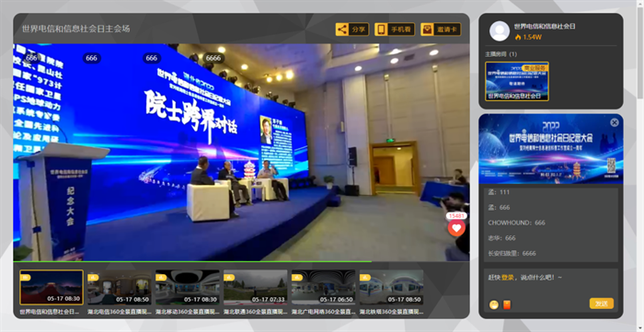This screenshot has height=332, width=644.
Task: Click the green video progress bar
Action: [192, 261]
